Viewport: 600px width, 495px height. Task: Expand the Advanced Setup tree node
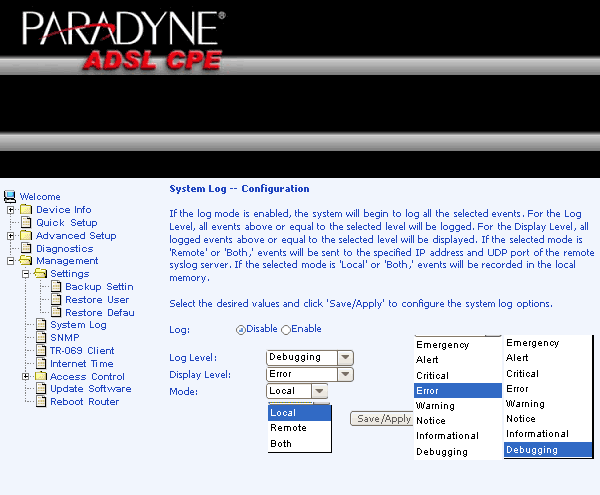[x=11, y=236]
